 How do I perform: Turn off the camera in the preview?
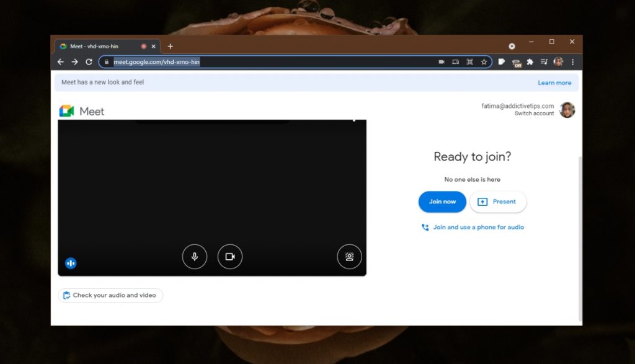click(230, 256)
